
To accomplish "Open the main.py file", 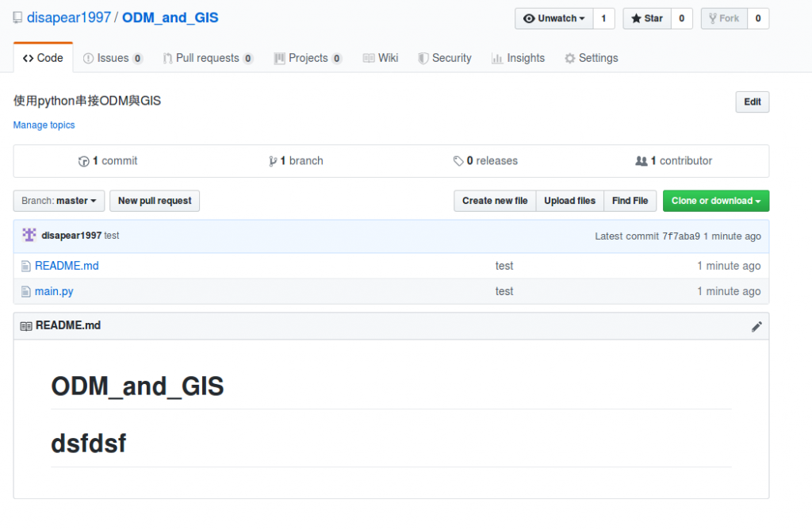I will tap(54, 291).
